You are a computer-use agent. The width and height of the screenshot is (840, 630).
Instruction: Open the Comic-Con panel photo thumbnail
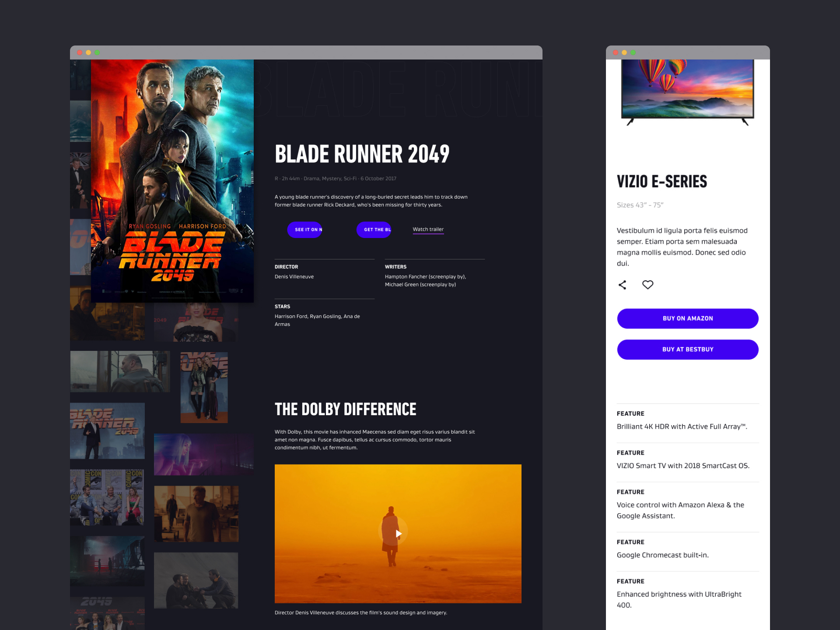click(107, 497)
